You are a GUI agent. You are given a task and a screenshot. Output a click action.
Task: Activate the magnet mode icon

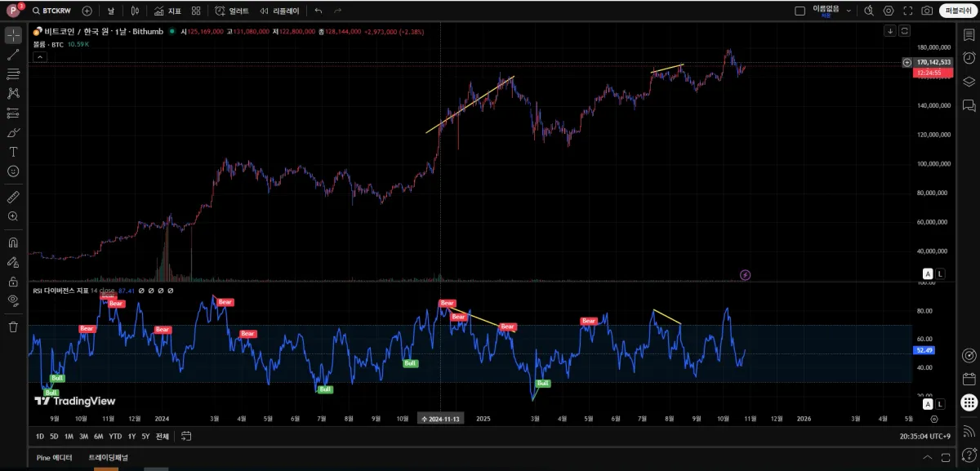click(x=13, y=242)
